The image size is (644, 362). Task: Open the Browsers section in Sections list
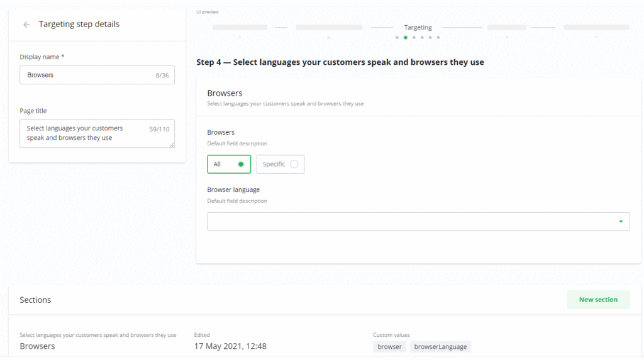(x=38, y=346)
